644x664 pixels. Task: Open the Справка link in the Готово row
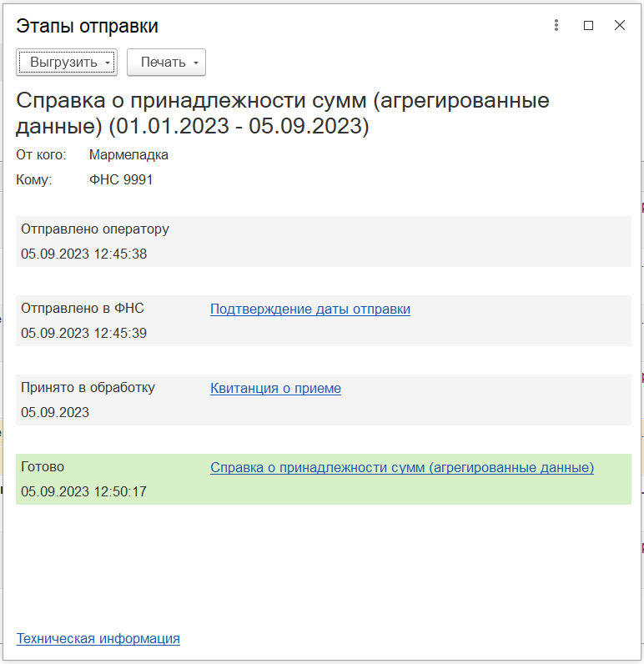coord(402,468)
